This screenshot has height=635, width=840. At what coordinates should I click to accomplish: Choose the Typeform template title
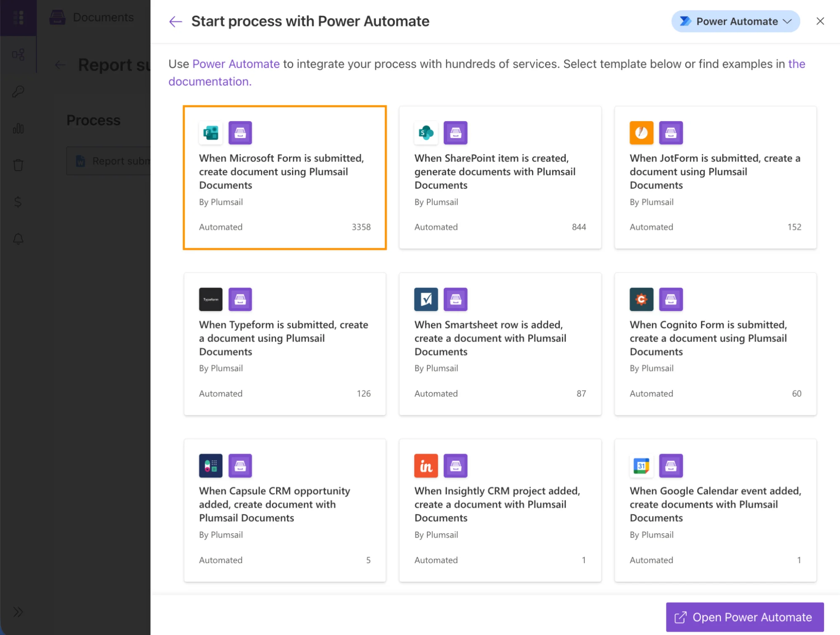tap(284, 338)
